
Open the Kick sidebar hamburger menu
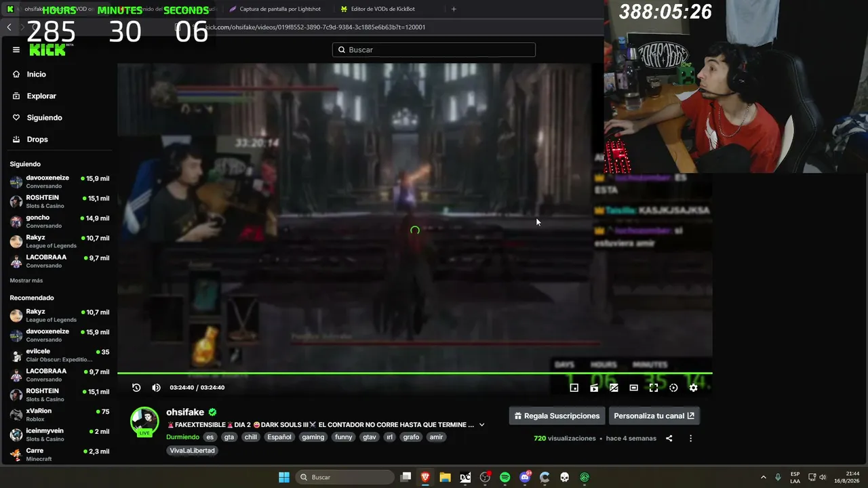point(16,49)
